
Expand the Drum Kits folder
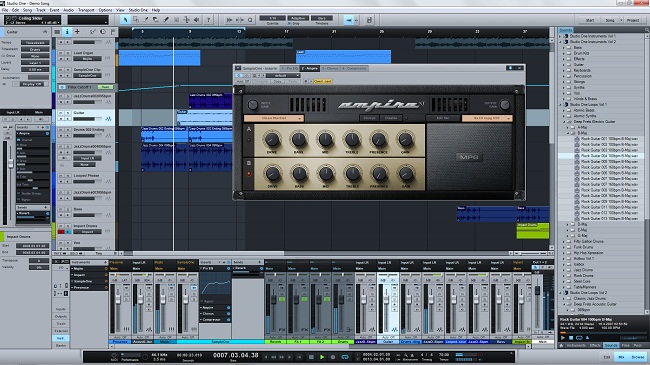click(x=564, y=54)
